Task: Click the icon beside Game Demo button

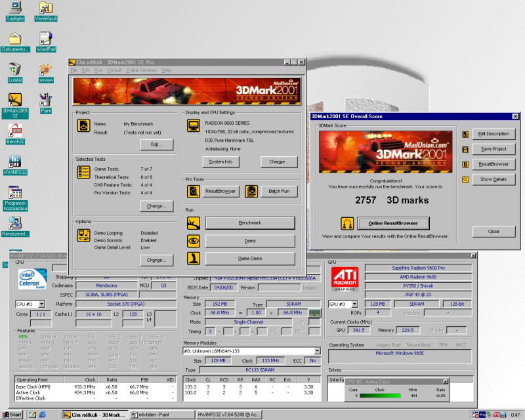Action: pos(194,259)
